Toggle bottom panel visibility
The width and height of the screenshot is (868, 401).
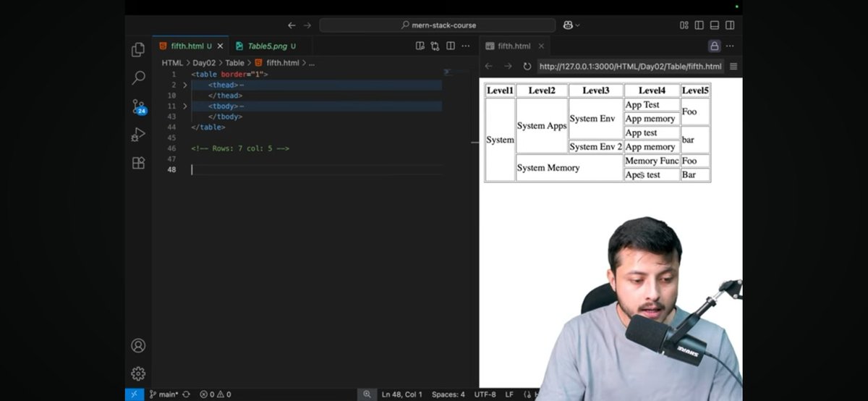pos(714,25)
